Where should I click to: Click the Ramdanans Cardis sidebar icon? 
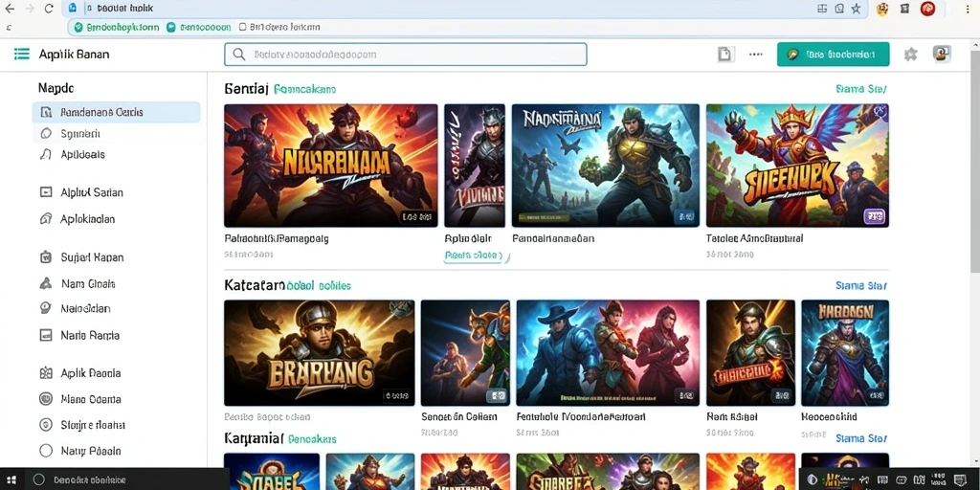(x=46, y=113)
